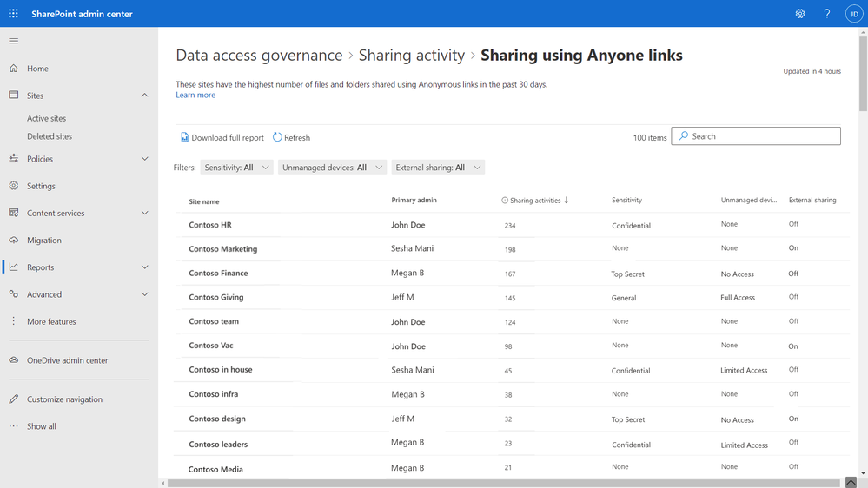Image resolution: width=868 pixels, height=488 pixels.
Task: Click the Refresh button label
Action: [x=297, y=137]
